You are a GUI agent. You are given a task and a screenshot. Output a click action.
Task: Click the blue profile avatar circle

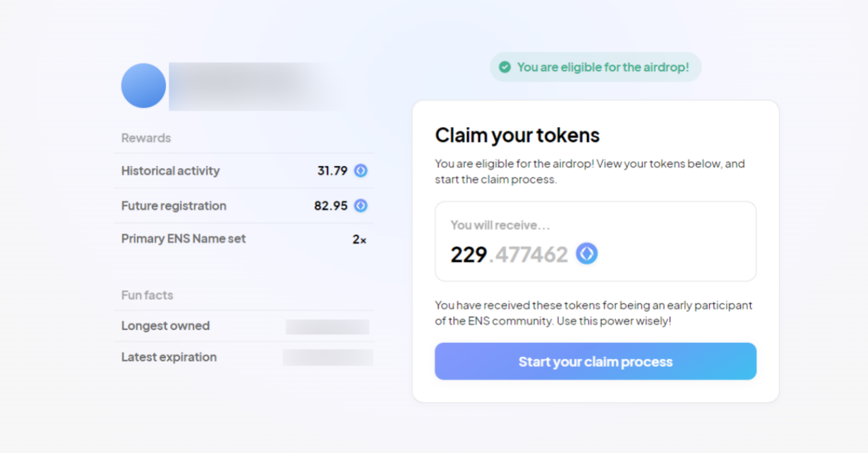(143, 85)
